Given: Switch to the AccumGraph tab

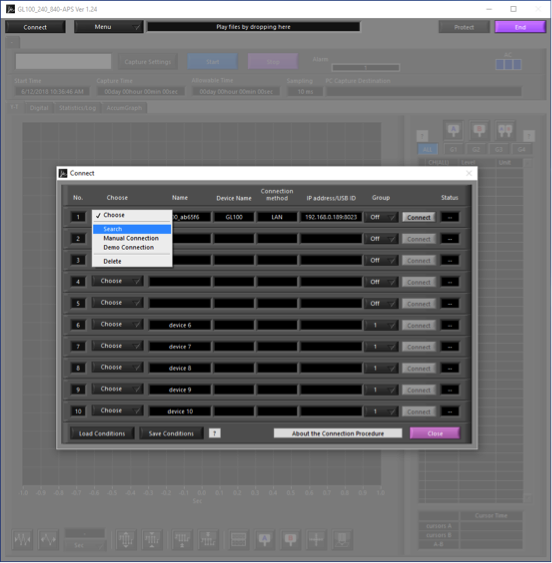Looking at the screenshot, I should (x=124, y=108).
